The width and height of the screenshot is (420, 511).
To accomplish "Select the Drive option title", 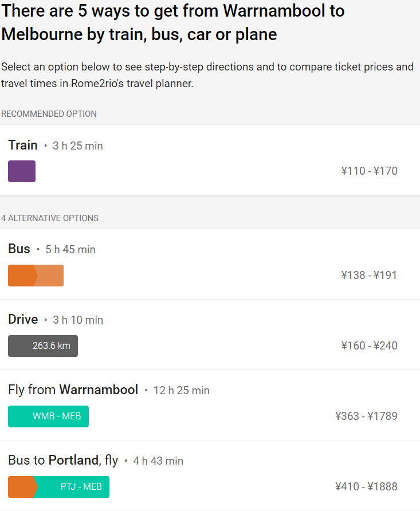I will pos(23,320).
